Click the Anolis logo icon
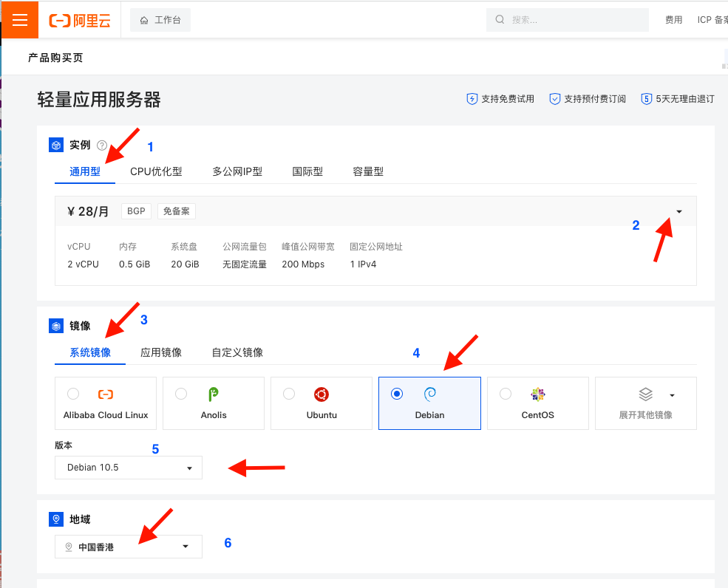Screen dimensions: 728x588 214,394
